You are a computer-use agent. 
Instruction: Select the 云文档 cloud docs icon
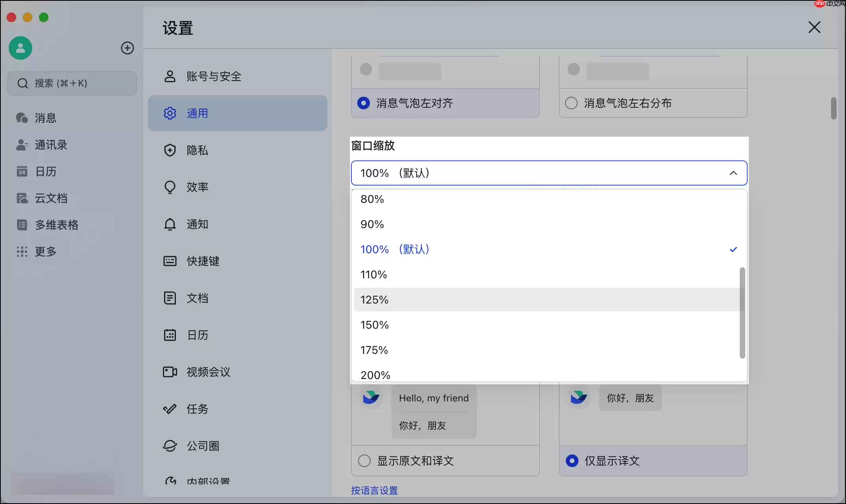point(50,198)
